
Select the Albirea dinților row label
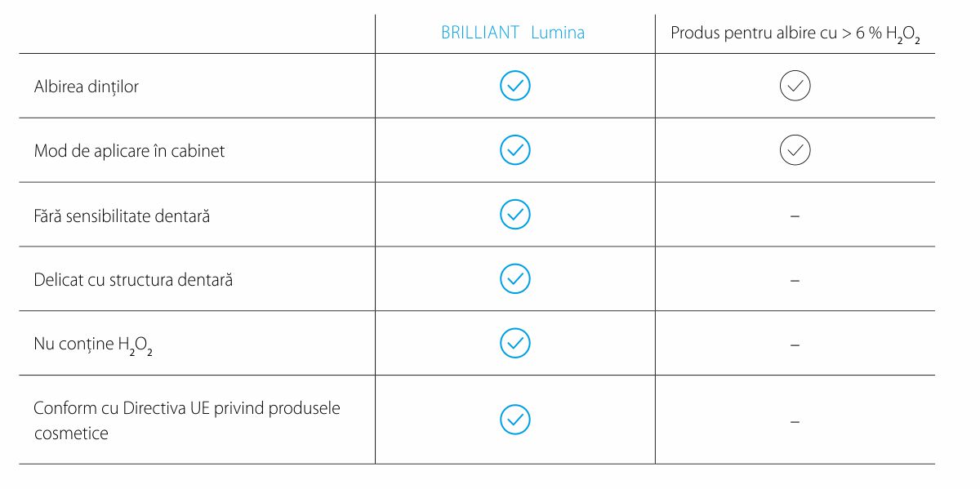87,87
